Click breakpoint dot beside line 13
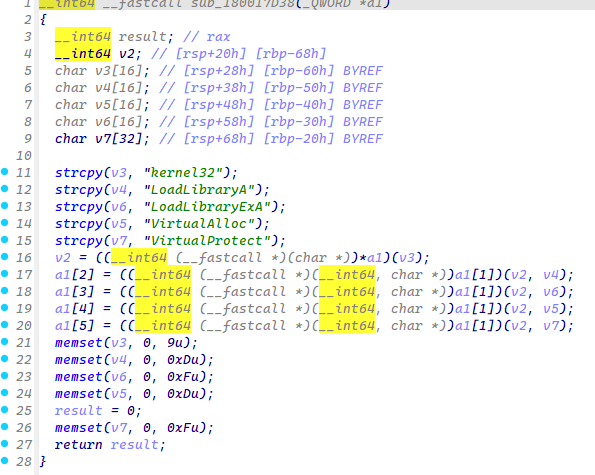Screen dimensions: 595x475 pos(5,206)
